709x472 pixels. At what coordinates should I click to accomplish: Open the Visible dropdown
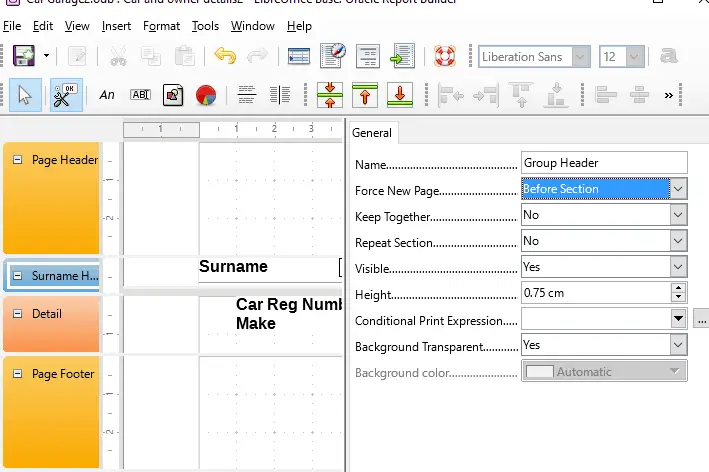click(678, 267)
